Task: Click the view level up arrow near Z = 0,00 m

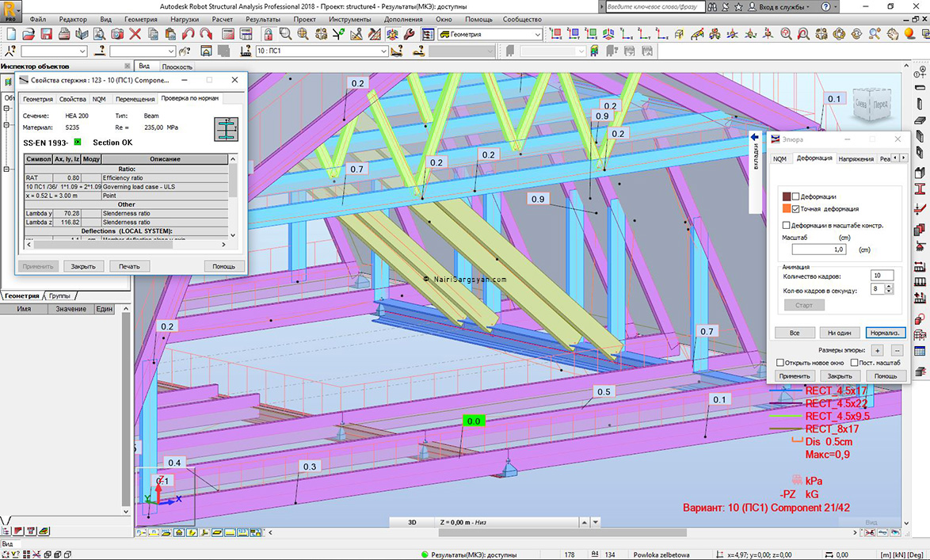Action: (584, 523)
